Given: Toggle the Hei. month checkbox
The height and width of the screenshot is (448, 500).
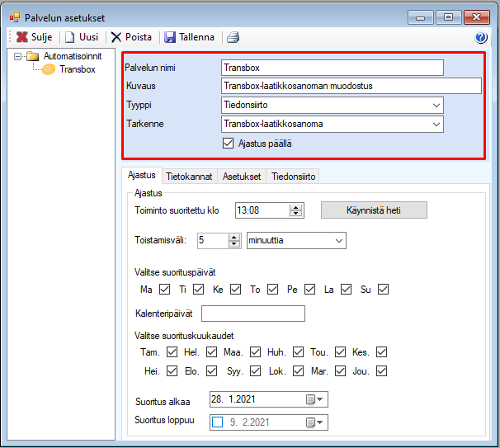Looking at the screenshot, I should click(172, 370).
